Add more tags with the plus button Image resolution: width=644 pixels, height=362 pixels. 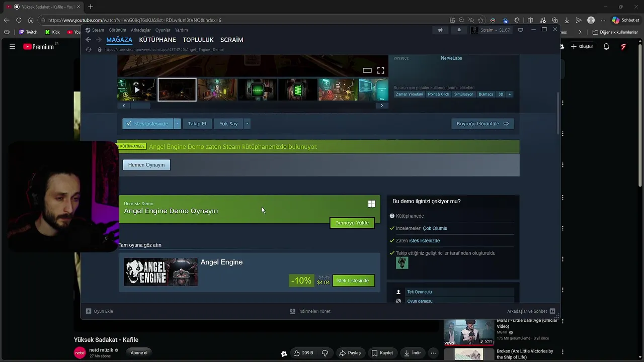pos(509,94)
